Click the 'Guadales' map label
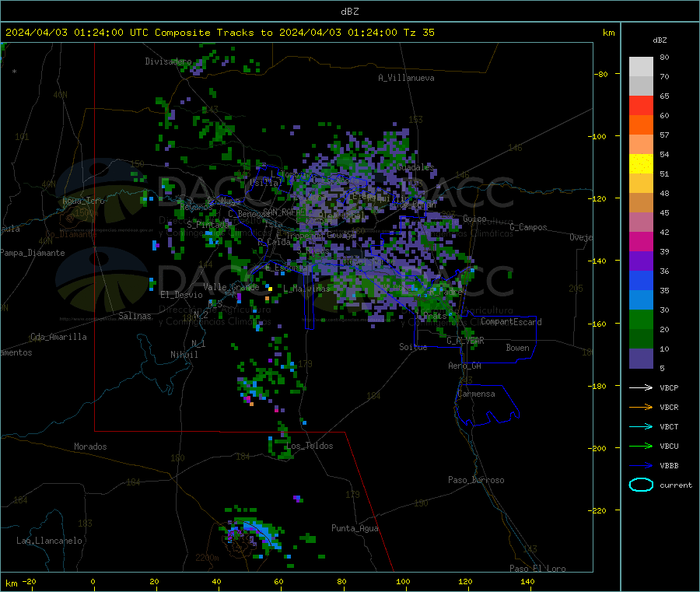 [415, 167]
